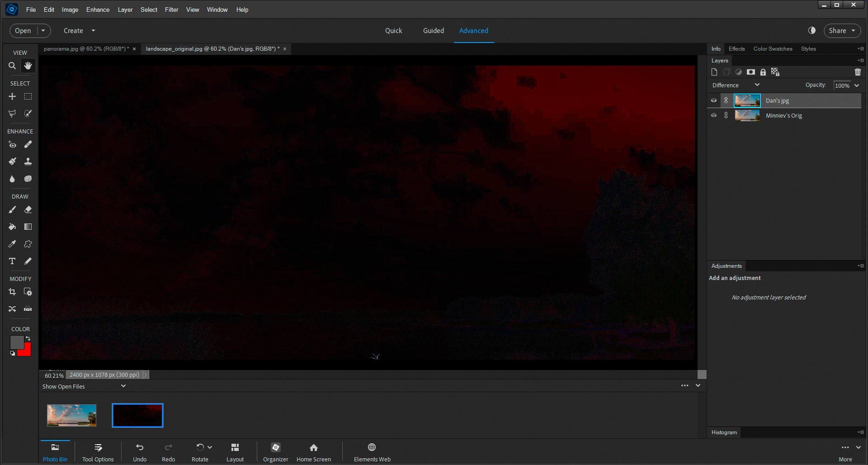Image resolution: width=868 pixels, height=465 pixels.
Task: Open the Difference blend mode dropdown
Action: click(736, 85)
